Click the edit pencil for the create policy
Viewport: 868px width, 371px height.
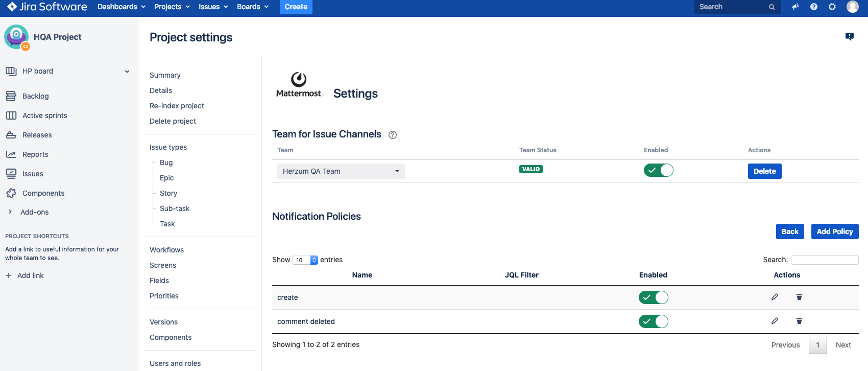pyautogui.click(x=775, y=297)
